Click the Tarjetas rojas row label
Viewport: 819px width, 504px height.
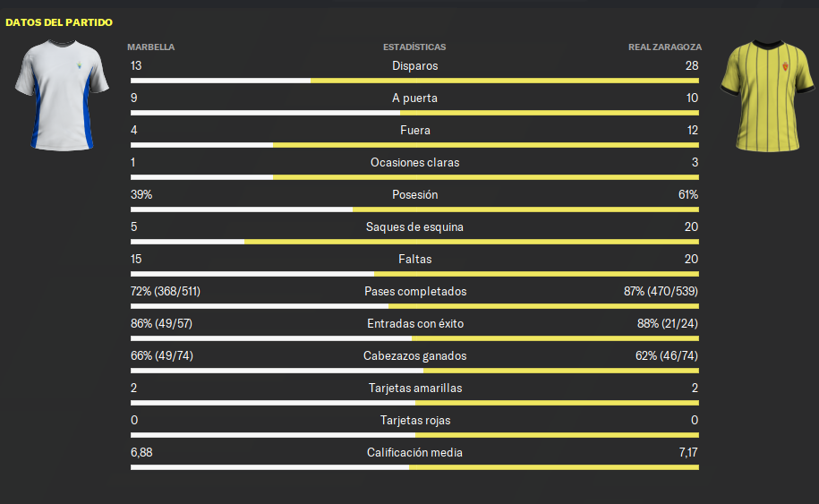click(x=415, y=421)
